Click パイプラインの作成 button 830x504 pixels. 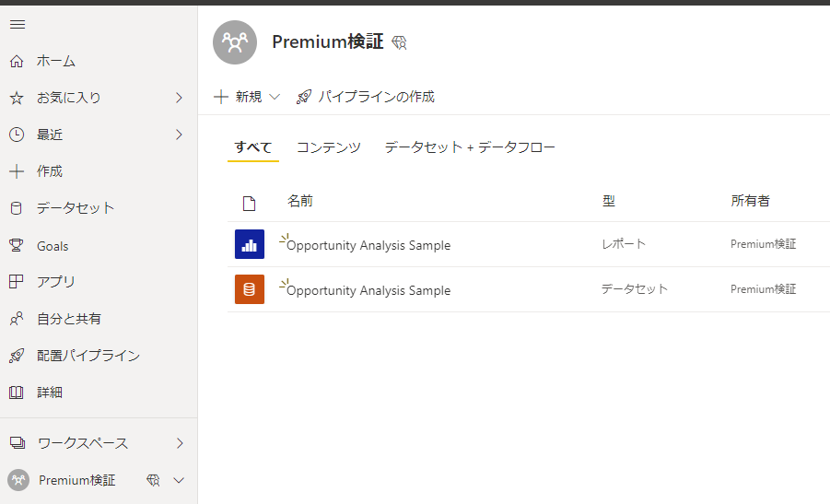[x=366, y=97]
